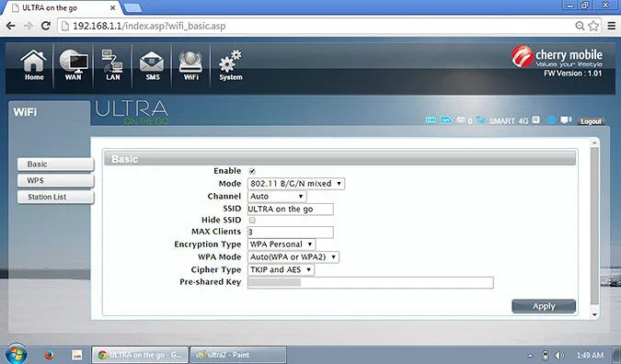Screen dimensions: 621x364
Task: Click the settings panel vertical scrollbar
Action: pos(594,225)
